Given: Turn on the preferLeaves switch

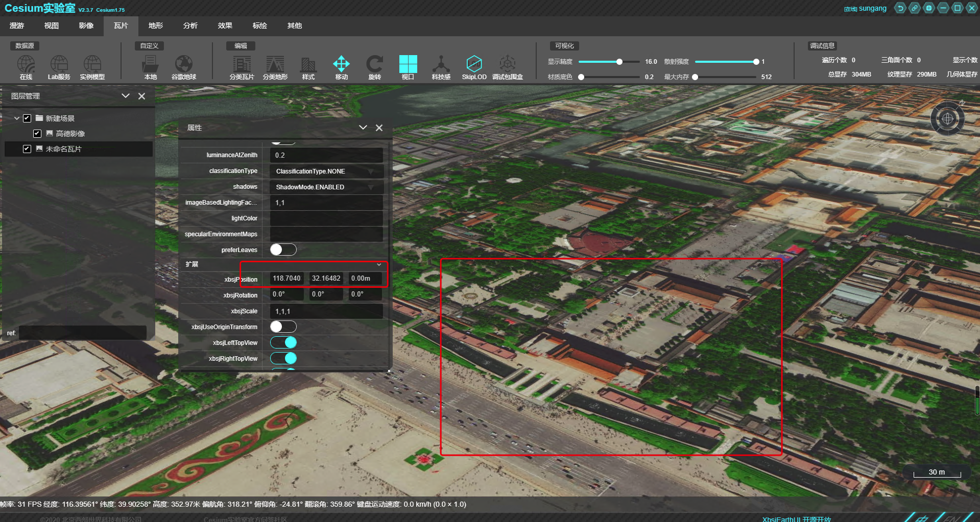Looking at the screenshot, I should (x=283, y=250).
